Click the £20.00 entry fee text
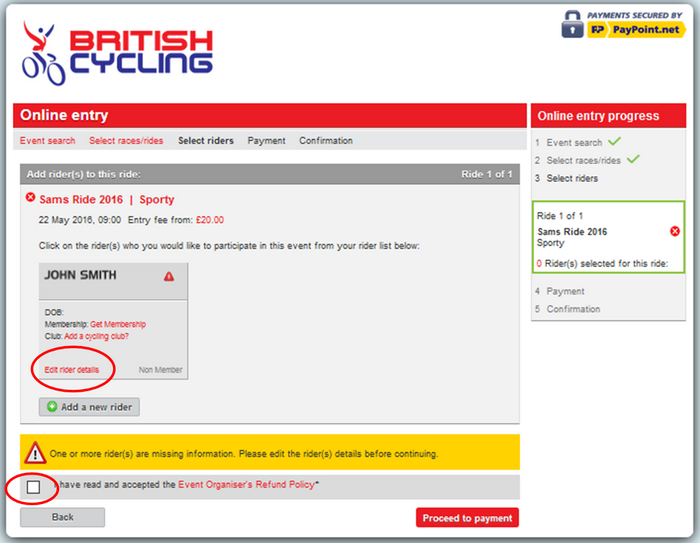This screenshot has width=700, height=543. point(210,220)
